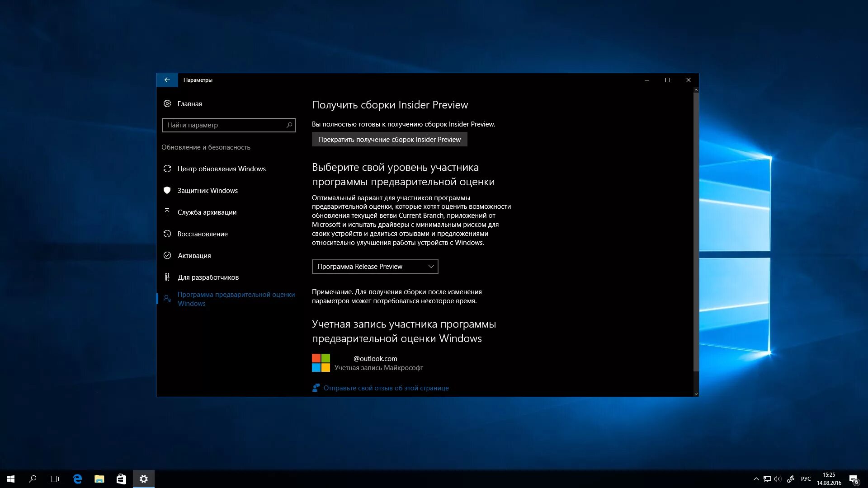The image size is (868, 488).
Task: Open the clock and date 15:25
Action: [x=829, y=479]
